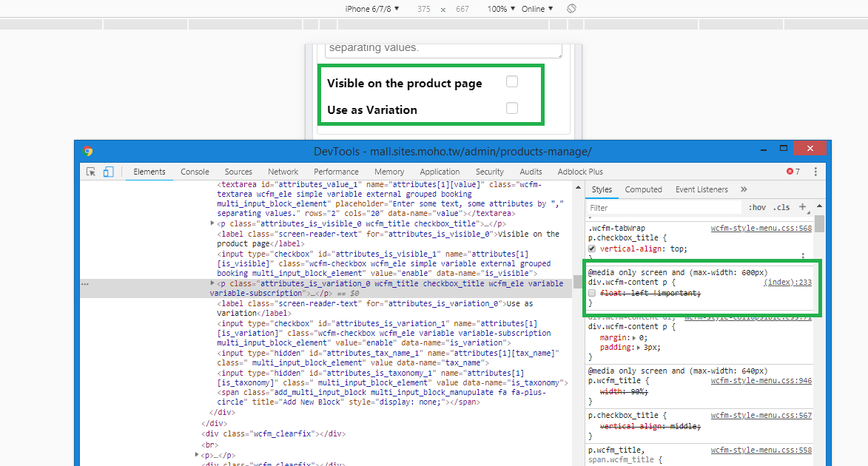Open the DevTools three-dot customize menu
This screenshot has width=868, height=466.
[815, 172]
